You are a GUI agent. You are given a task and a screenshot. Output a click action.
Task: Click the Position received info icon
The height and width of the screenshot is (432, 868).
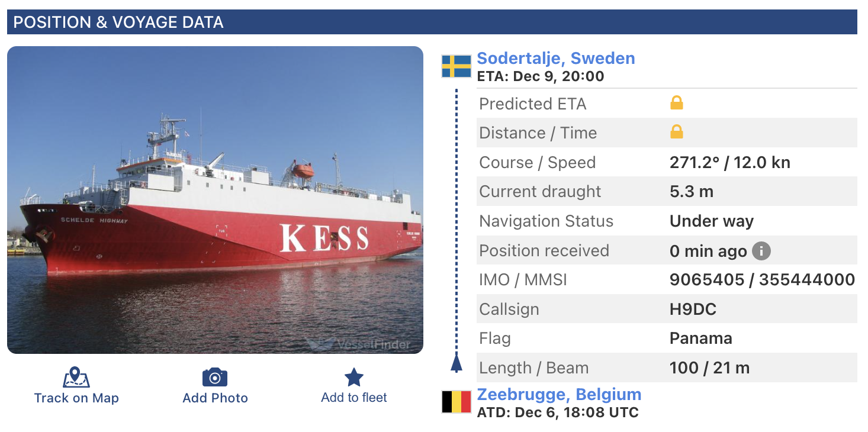tap(761, 251)
